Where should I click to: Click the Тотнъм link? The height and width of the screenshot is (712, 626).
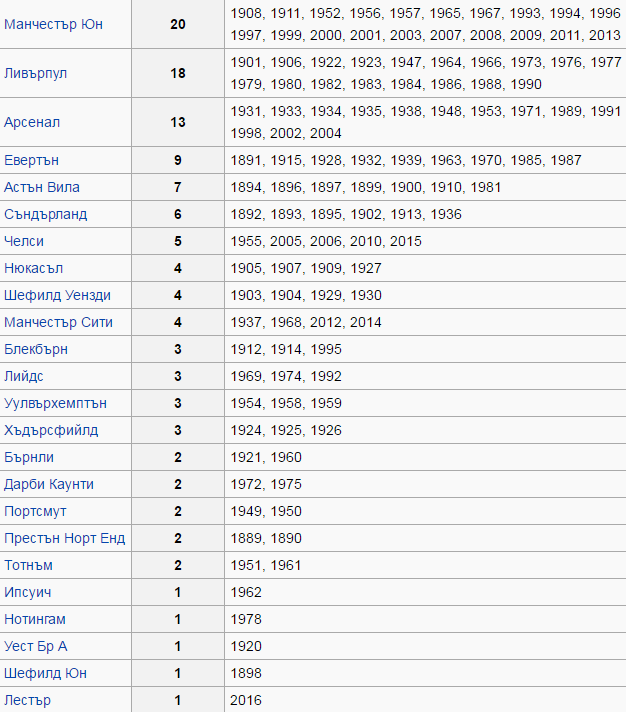(x=28, y=565)
